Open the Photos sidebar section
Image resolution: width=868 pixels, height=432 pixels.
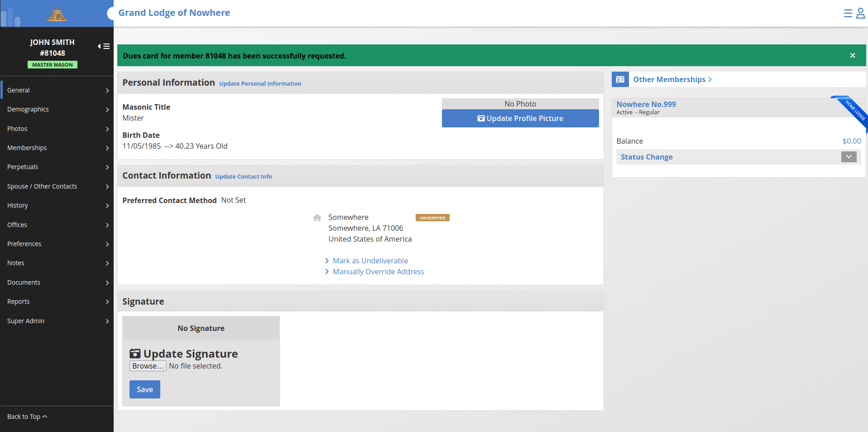pyautogui.click(x=57, y=129)
